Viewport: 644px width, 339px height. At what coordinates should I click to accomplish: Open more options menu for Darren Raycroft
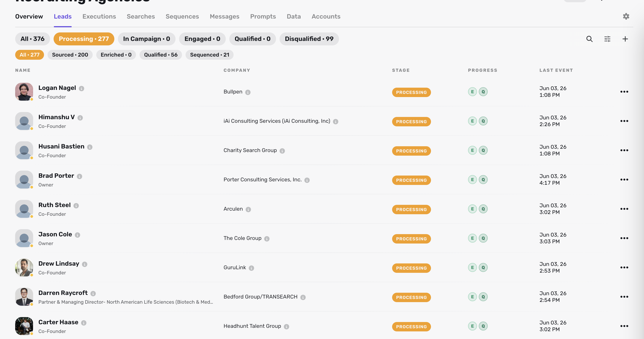click(624, 297)
